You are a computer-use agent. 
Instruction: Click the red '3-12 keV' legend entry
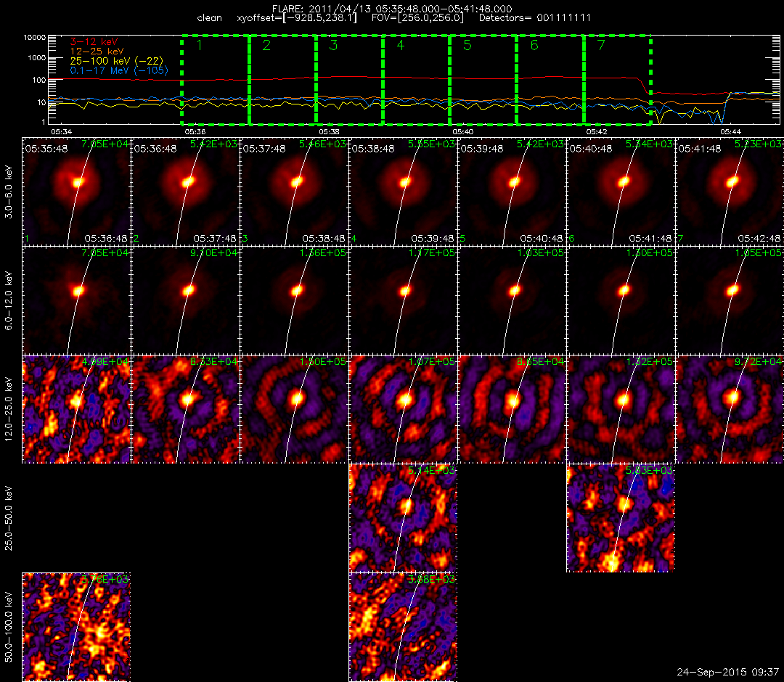tap(94, 42)
